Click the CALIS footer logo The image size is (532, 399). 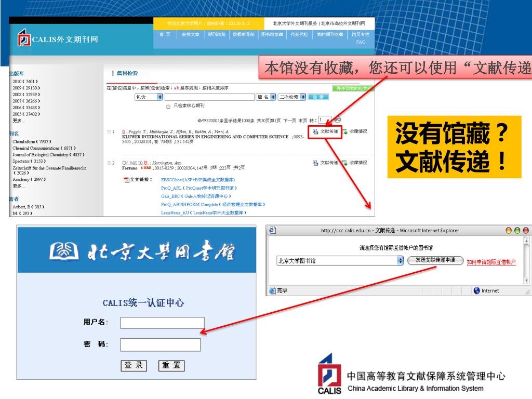pyautogui.click(x=329, y=374)
